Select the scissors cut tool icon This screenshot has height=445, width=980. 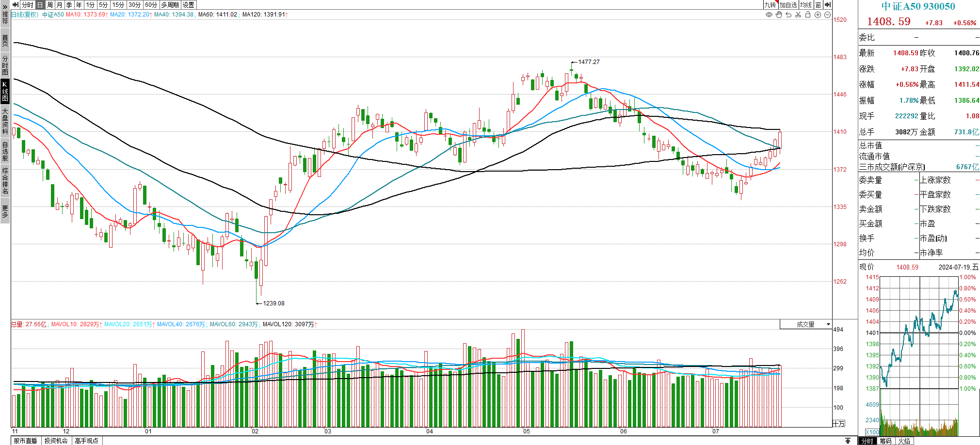tap(798, 15)
